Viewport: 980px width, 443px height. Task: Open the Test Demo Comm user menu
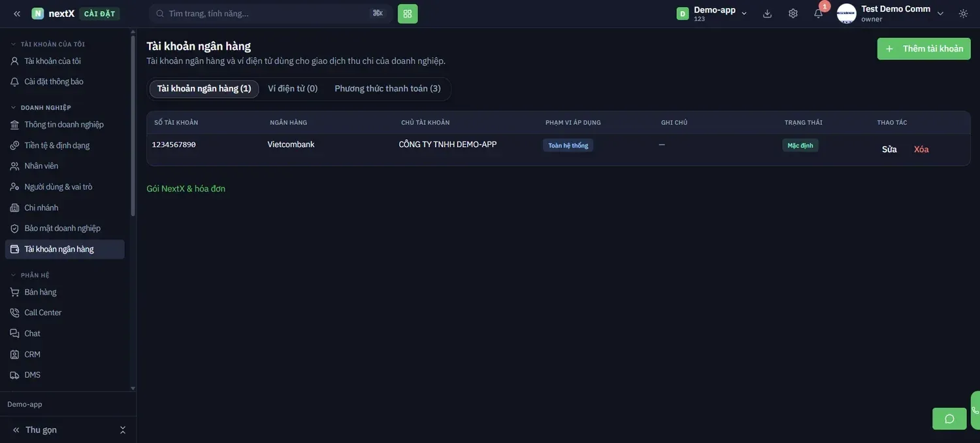tap(890, 13)
